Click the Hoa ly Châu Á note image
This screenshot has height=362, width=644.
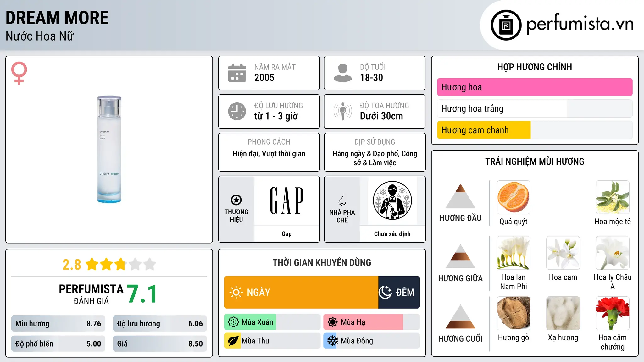(613, 253)
